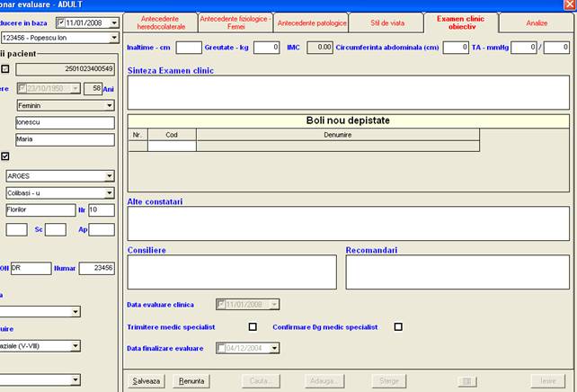Screen dimensions: 577x392
Task: Tick the Trimitere medic specialist checkbox
Action: coord(253,326)
